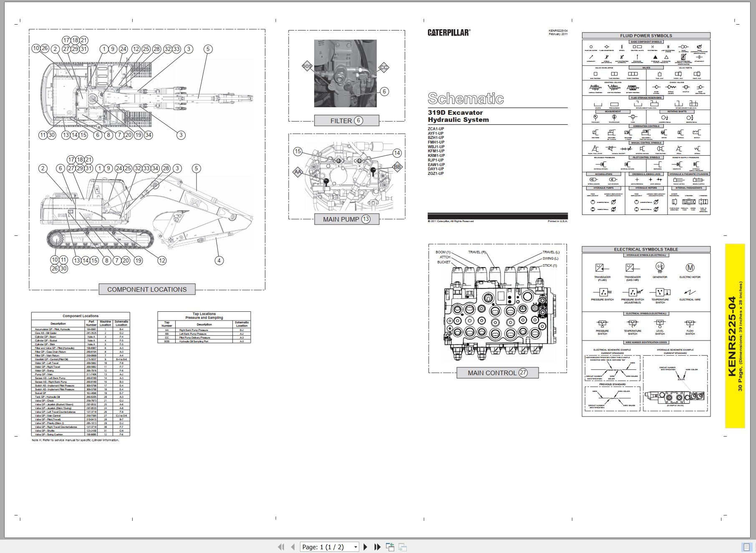
Task: Click 'Accumulator GP - Pilot, Hydraulic' table row
Action: tap(81, 329)
